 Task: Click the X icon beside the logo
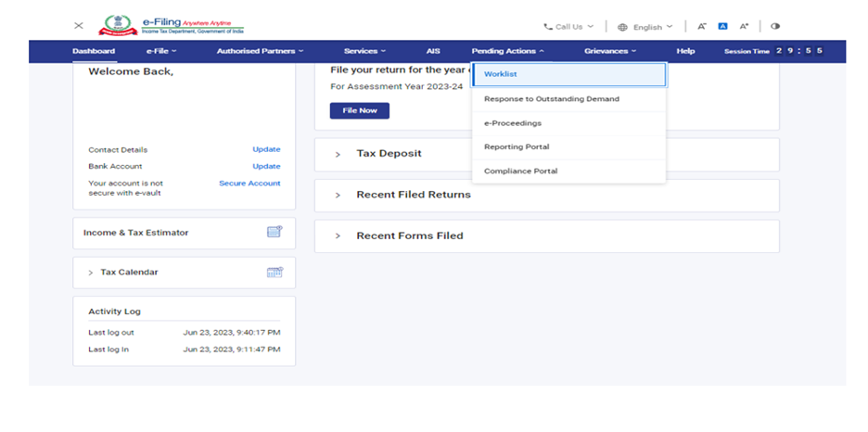tap(79, 26)
